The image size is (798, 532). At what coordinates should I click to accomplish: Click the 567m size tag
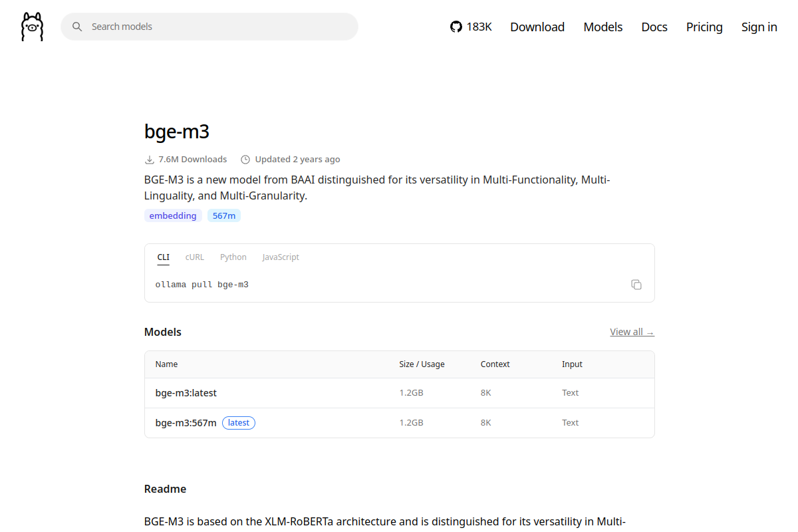(224, 215)
